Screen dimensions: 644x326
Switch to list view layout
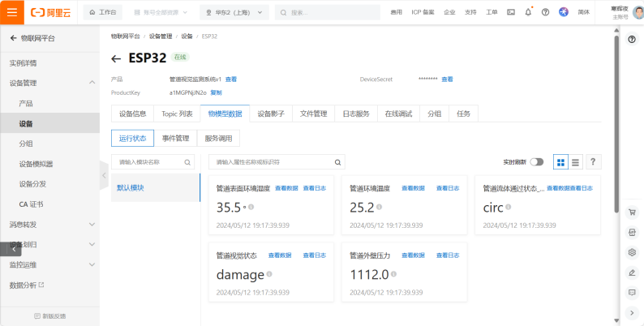click(575, 162)
